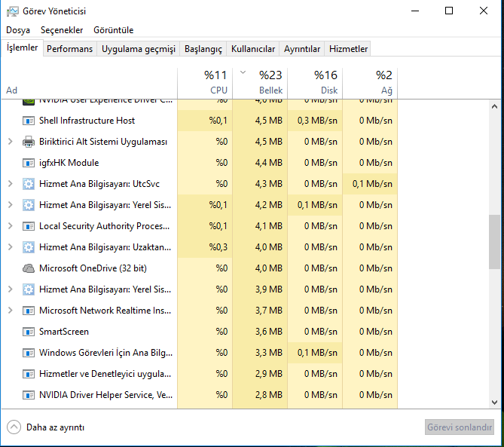
Task: Switch to the Başlangıç tab
Action: tap(203, 49)
